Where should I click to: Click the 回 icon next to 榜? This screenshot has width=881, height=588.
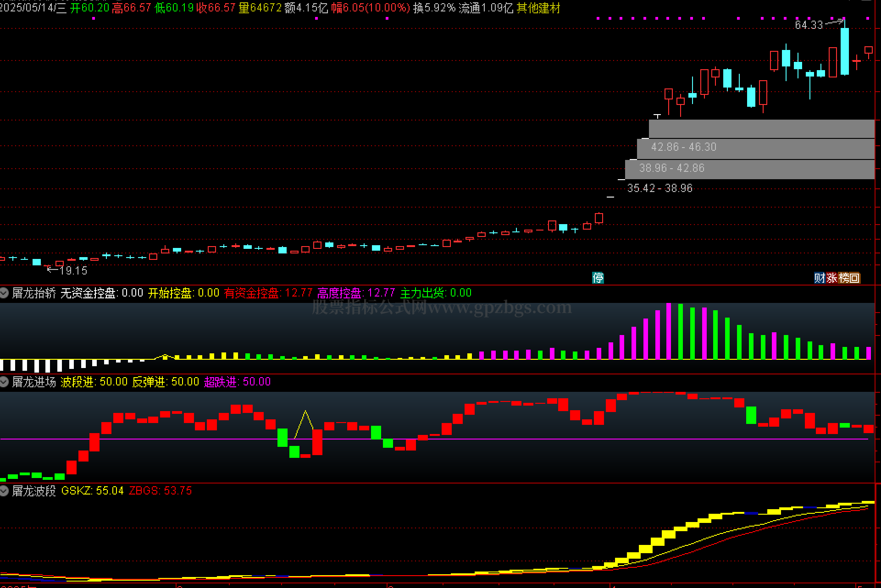(854, 278)
